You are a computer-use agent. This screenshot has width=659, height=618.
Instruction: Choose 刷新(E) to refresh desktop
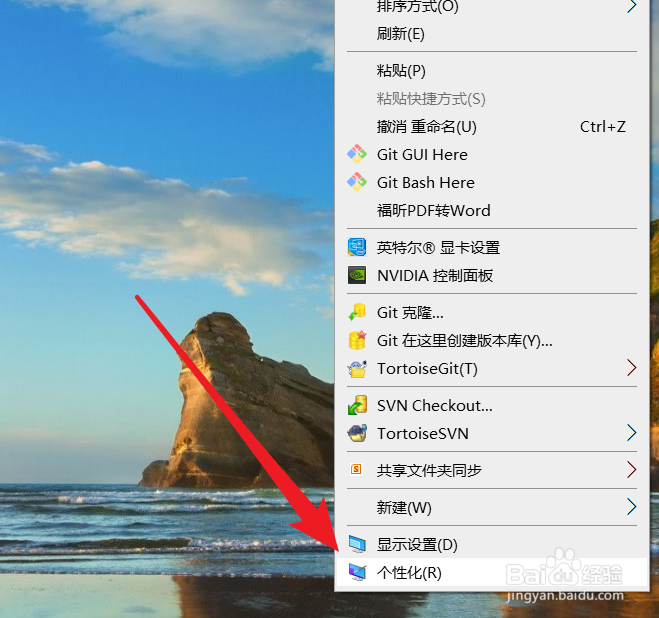coord(492,34)
